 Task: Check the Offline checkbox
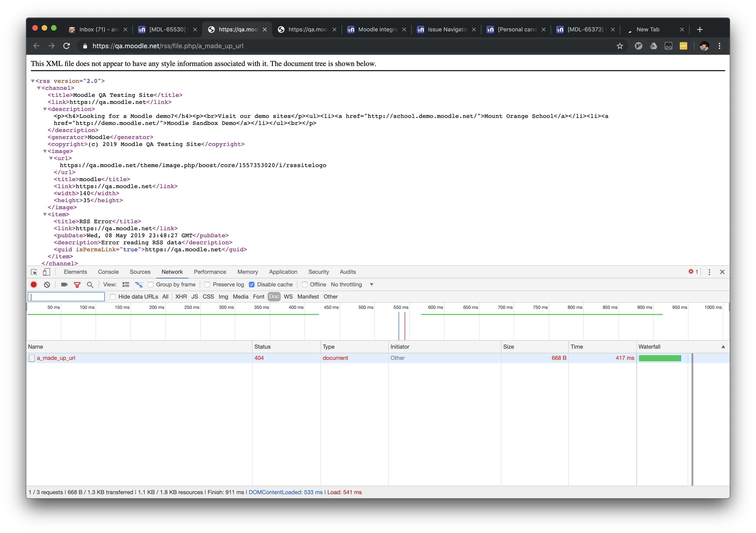click(x=305, y=285)
